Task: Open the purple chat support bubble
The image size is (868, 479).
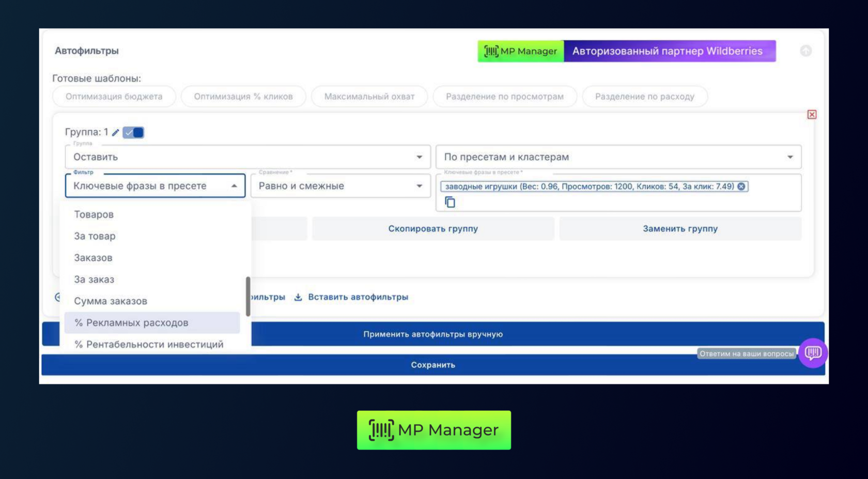Action: pos(813,353)
